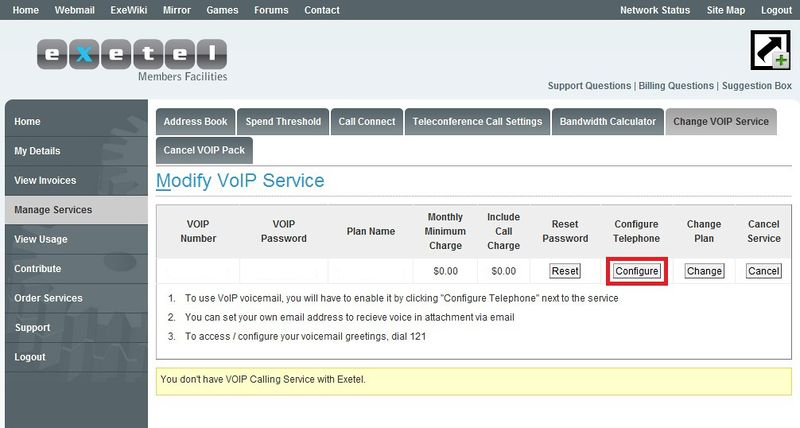Viewport: 800px width, 428px height.
Task: Open My Details in the sidebar
Action: coord(77,151)
